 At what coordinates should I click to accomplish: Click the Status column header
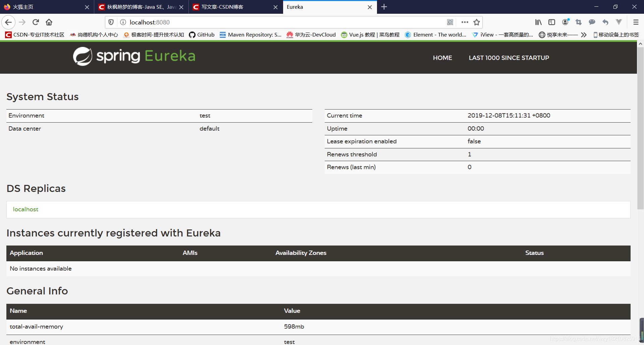tap(534, 253)
